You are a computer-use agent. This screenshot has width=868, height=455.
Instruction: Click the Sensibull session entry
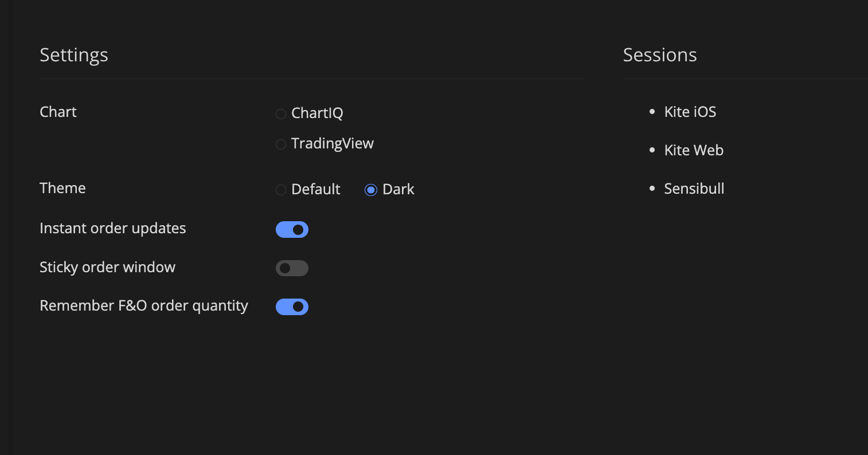[694, 189]
